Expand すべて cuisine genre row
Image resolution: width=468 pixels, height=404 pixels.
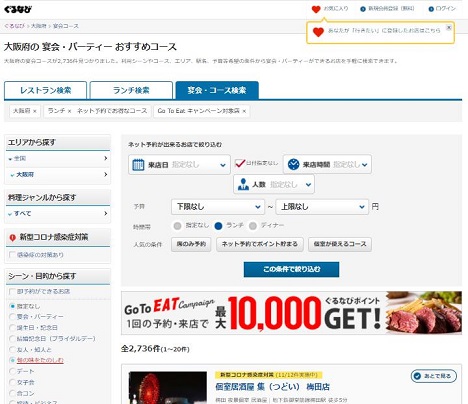pos(58,213)
